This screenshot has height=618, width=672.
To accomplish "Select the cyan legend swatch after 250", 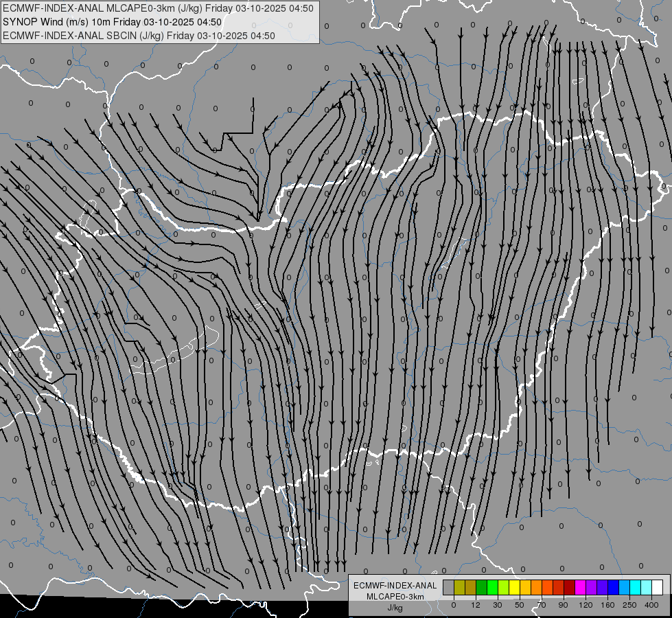I will pyautogui.click(x=635, y=588).
